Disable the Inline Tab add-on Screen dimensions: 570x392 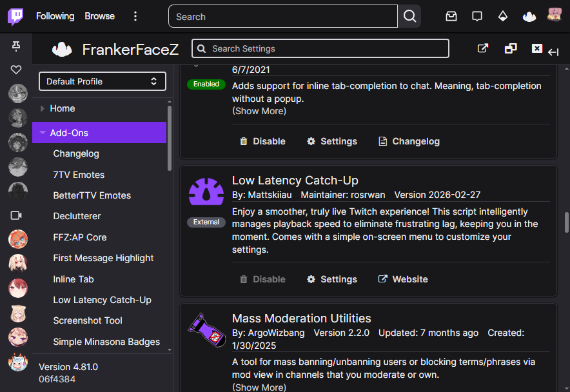pyautogui.click(x=262, y=141)
